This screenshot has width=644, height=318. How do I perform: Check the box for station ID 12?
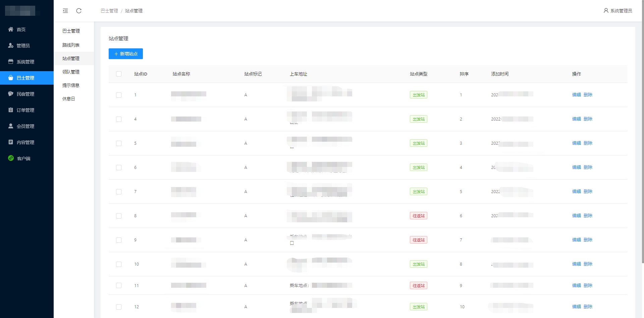[x=119, y=307]
